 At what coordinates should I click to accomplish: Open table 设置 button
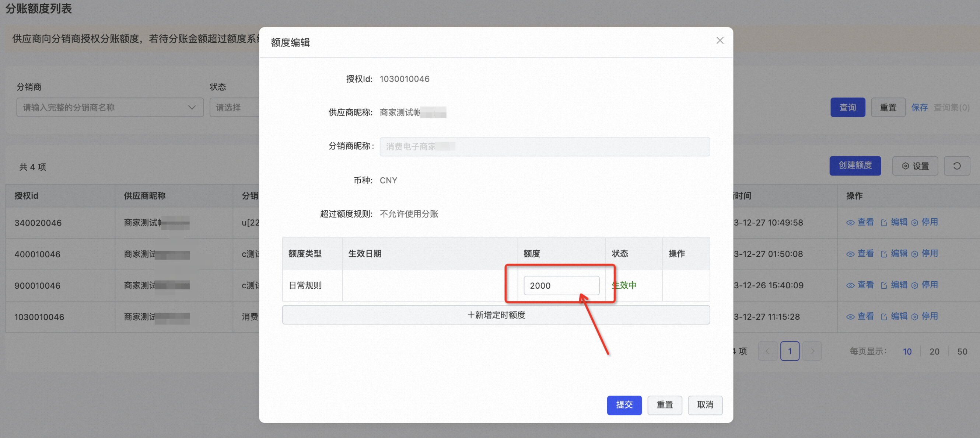(x=914, y=166)
